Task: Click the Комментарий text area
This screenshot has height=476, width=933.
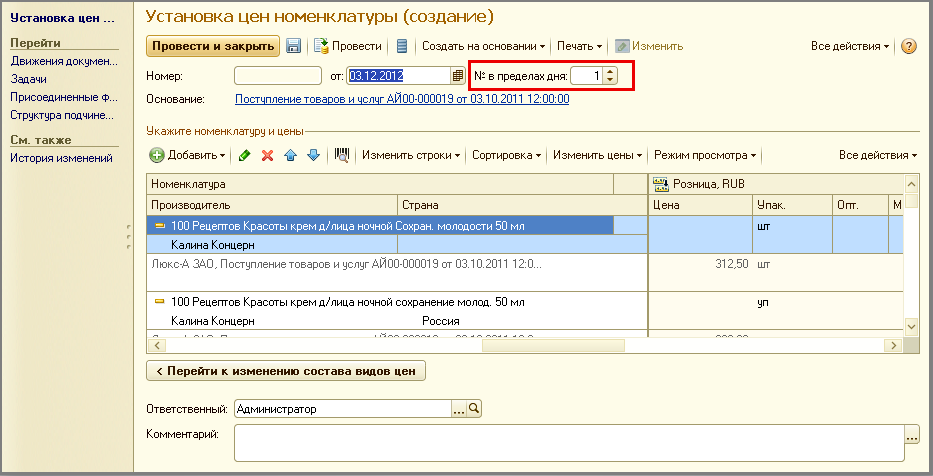Action: [x=569, y=443]
